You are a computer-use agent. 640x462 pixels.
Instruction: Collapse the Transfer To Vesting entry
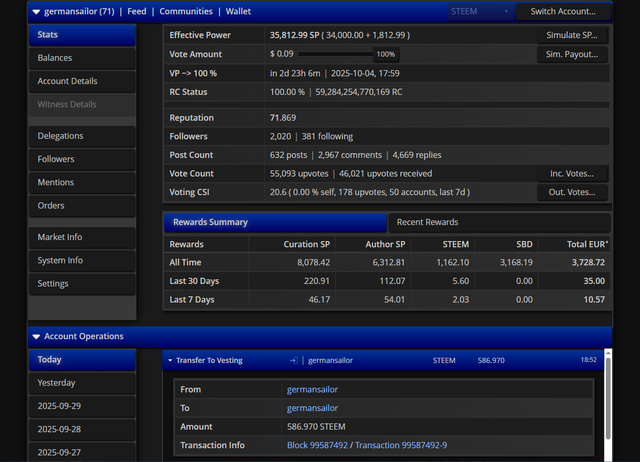point(170,360)
